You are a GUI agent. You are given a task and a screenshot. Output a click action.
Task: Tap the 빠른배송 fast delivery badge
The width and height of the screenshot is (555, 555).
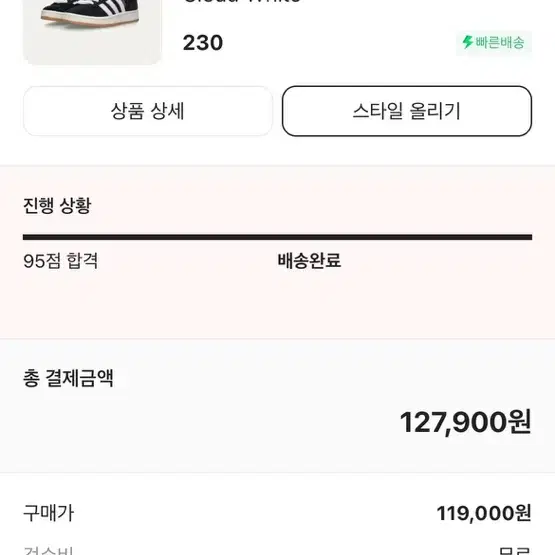[494, 42]
